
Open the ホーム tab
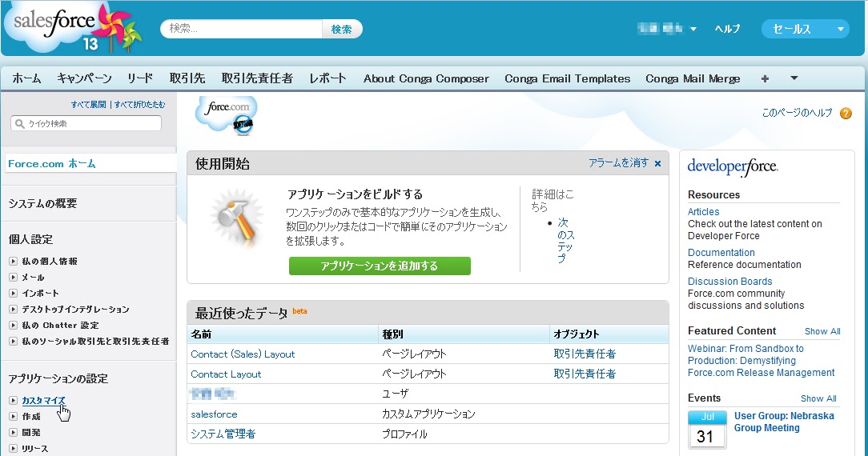click(x=26, y=78)
